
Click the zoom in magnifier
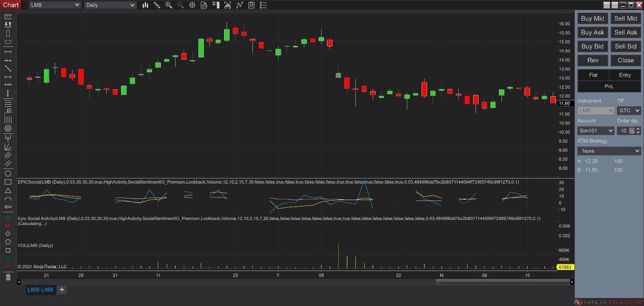coord(169,5)
